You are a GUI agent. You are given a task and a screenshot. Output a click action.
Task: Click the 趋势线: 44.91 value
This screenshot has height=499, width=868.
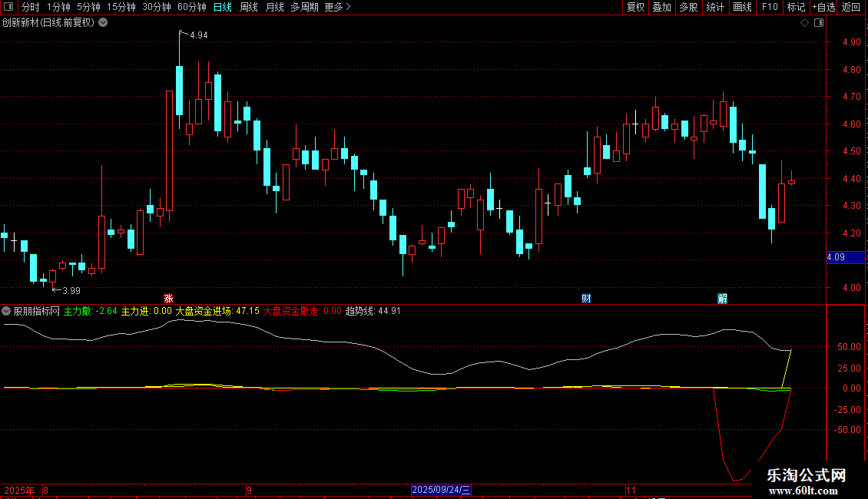[x=373, y=311]
